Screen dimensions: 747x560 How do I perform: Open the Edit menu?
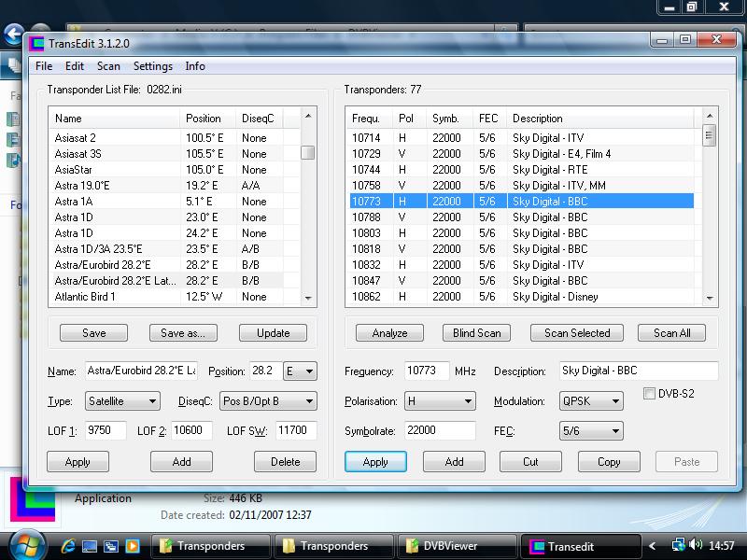pos(75,66)
